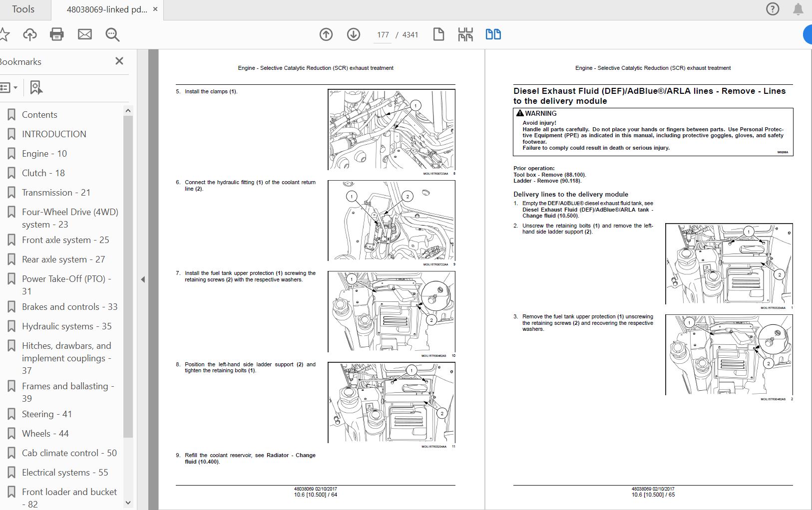
Task: Click the print icon in toolbar
Action: [x=57, y=34]
